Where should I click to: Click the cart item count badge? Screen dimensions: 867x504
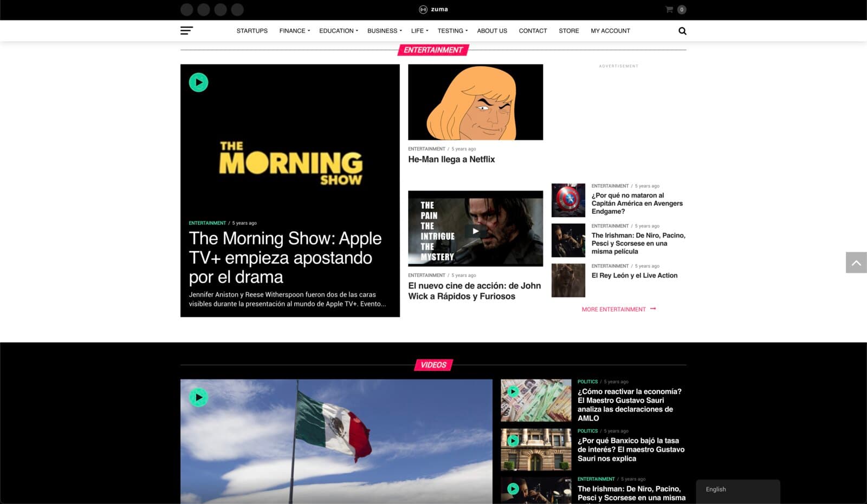click(682, 10)
